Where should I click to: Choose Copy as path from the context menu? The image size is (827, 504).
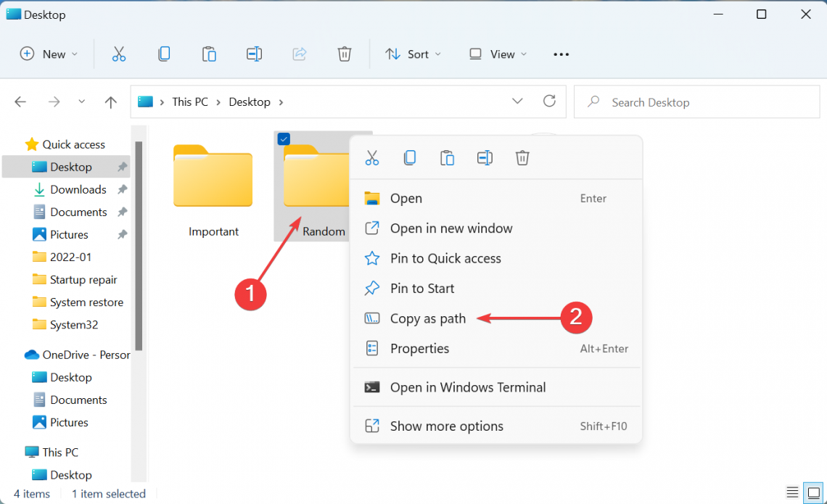click(x=427, y=318)
